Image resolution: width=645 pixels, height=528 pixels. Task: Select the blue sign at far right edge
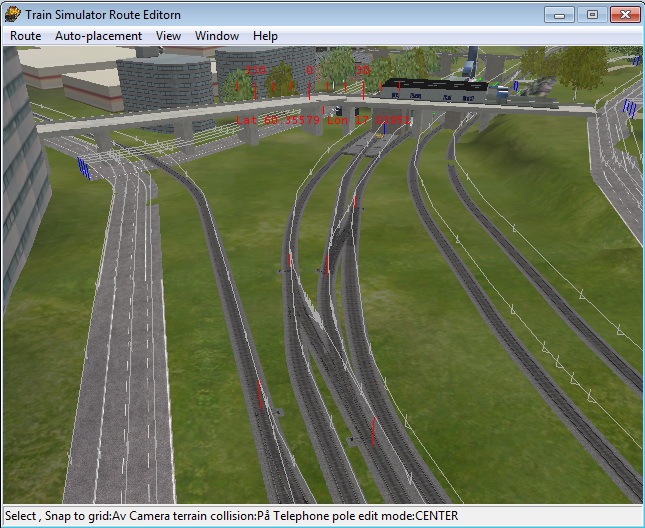(629, 108)
